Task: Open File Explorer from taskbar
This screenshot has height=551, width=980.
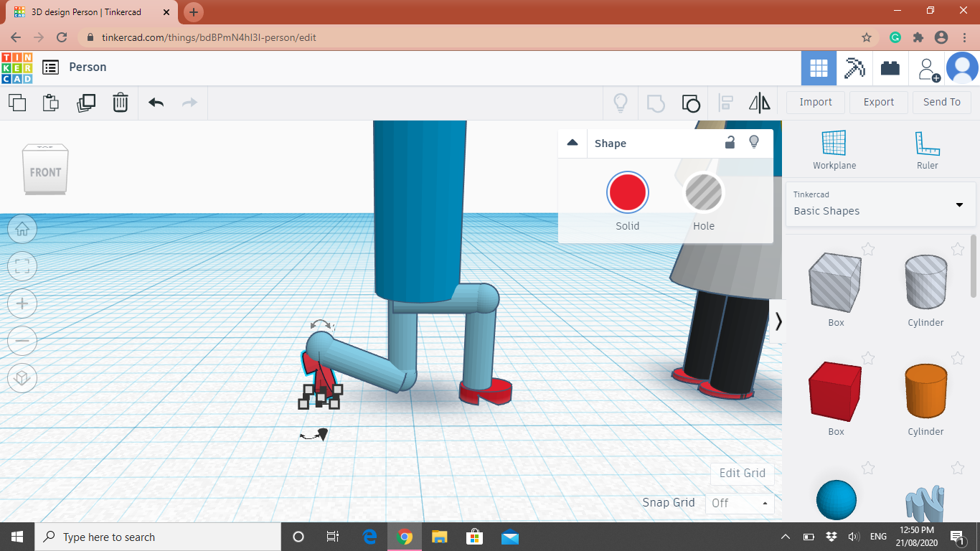Action: pos(439,537)
